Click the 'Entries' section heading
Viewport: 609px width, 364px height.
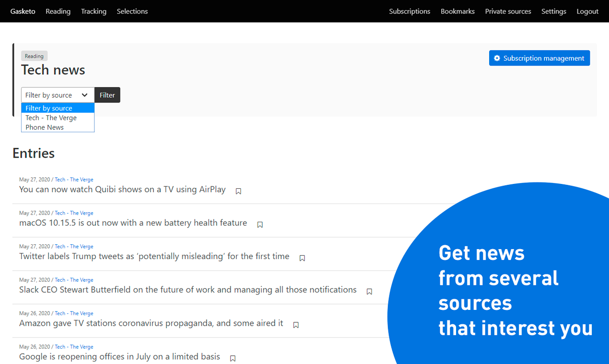[x=34, y=153]
